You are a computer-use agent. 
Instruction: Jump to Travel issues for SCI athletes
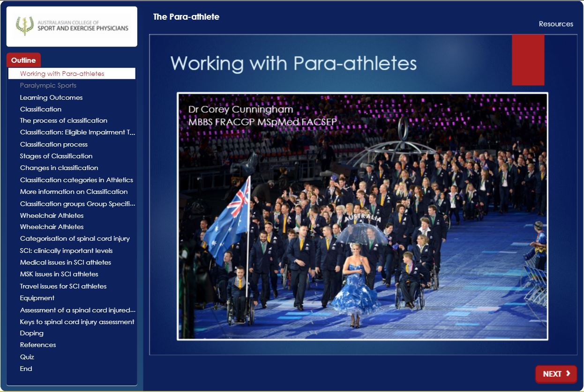tap(63, 286)
